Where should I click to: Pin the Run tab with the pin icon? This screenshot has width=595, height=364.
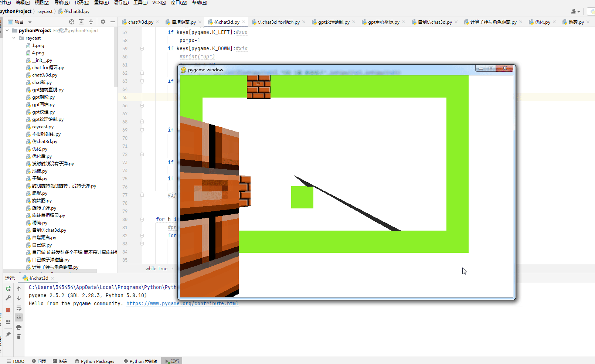point(8,334)
